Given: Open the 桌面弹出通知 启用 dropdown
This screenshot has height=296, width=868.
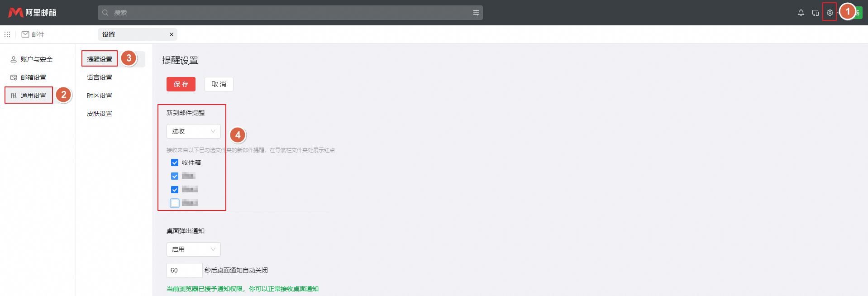Looking at the screenshot, I should (193, 249).
